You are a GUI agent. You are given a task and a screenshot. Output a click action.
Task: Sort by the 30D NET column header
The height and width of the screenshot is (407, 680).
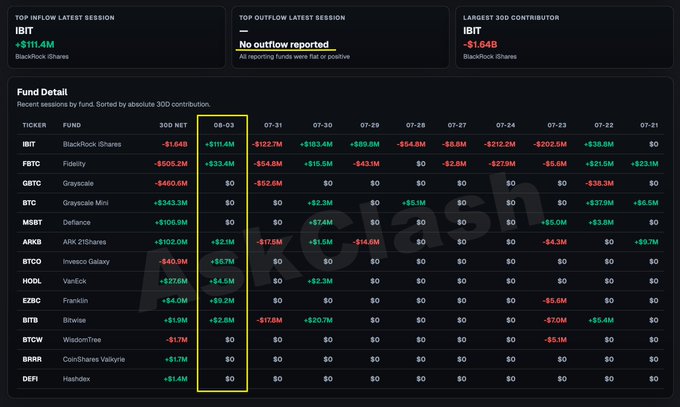click(173, 125)
